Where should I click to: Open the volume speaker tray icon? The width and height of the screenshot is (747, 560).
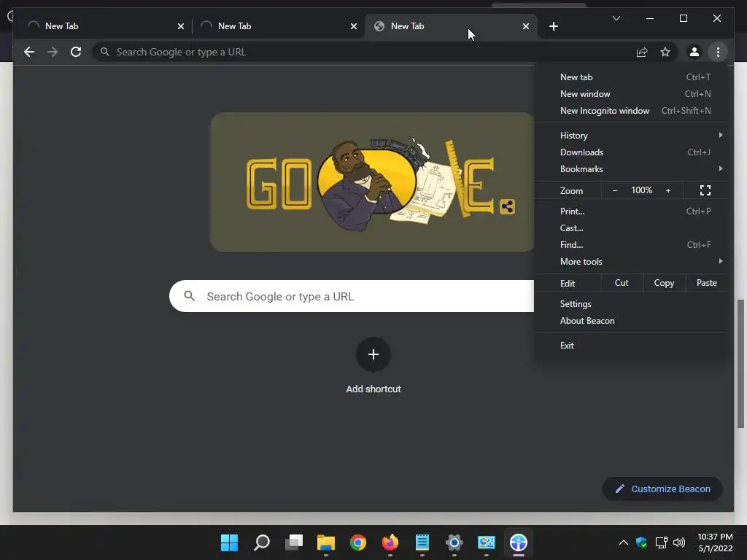(679, 542)
